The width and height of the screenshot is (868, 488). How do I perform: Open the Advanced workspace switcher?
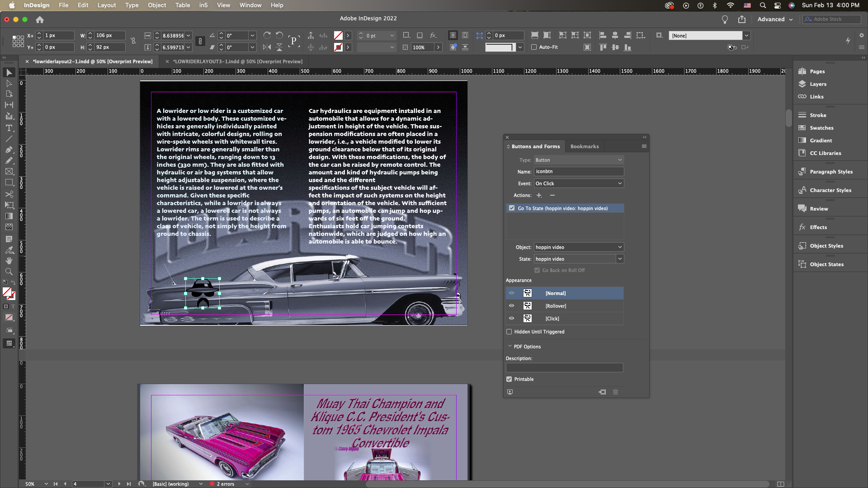[775, 19]
